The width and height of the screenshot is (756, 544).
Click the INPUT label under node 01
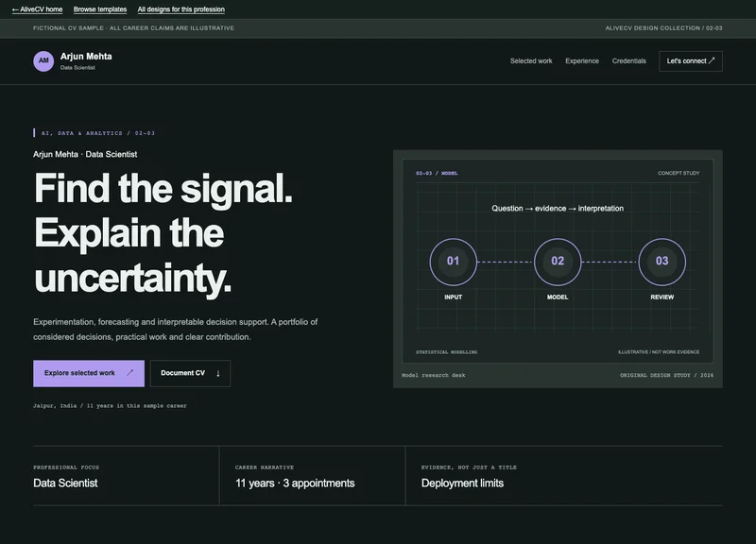(454, 297)
